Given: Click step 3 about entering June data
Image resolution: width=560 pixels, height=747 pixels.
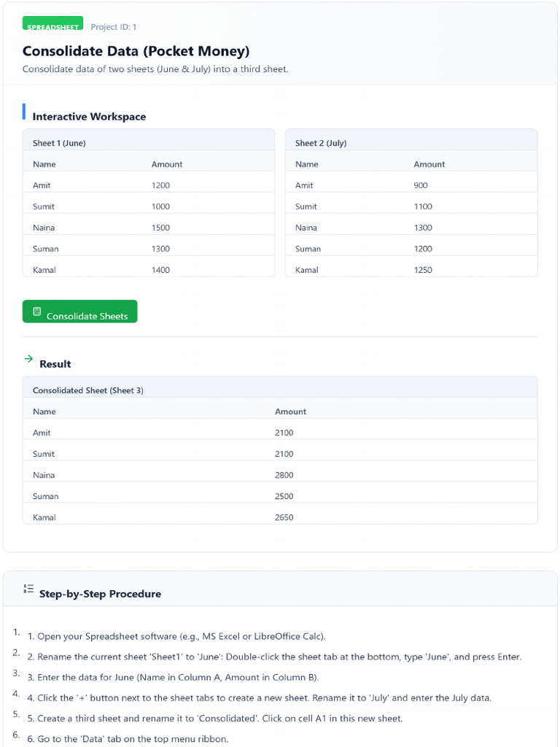Looking at the screenshot, I should tap(173, 677).
